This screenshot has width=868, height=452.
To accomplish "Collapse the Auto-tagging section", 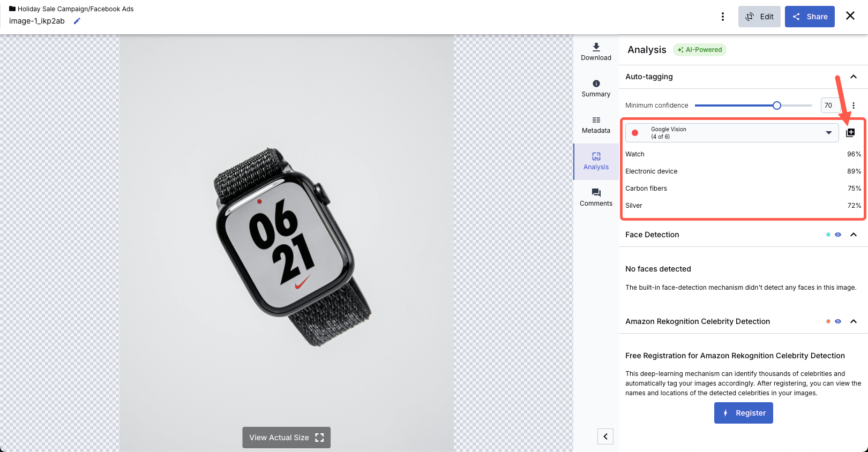I will [854, 77].
